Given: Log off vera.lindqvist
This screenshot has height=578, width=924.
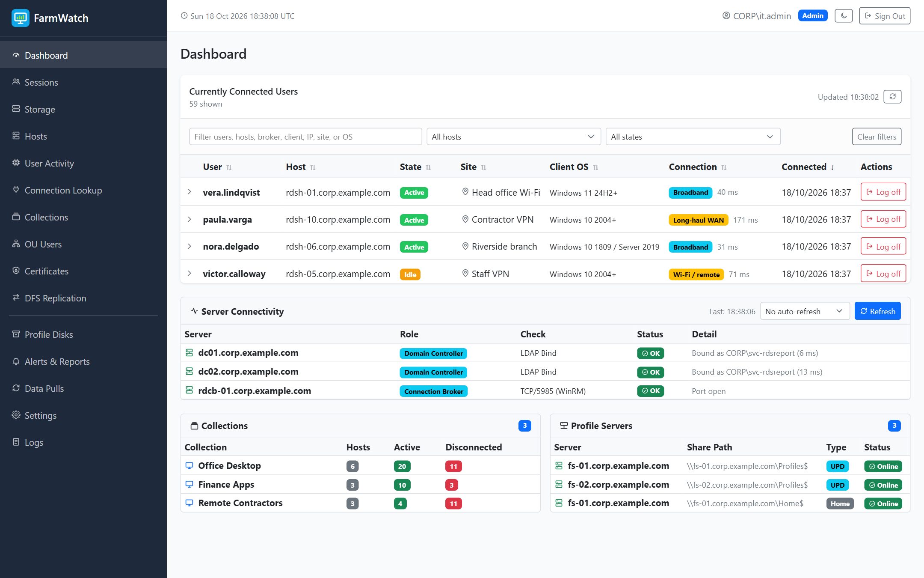Looking at the screenshot, I should pos(883,192).
